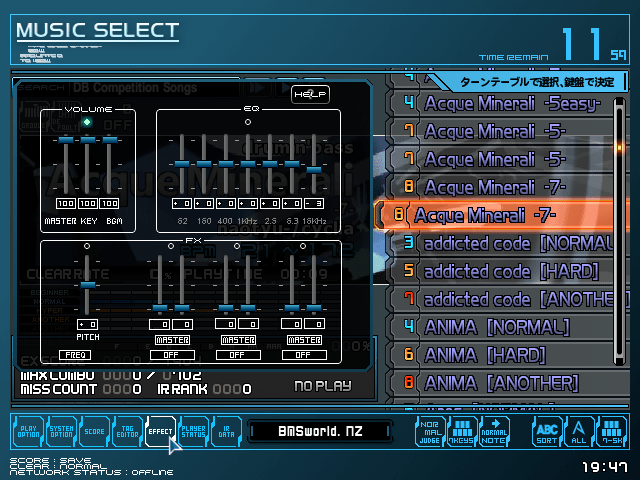Click the MASTER volume slider handle
The width and height of the screenshot is (640, 480).
coord(66,140)
